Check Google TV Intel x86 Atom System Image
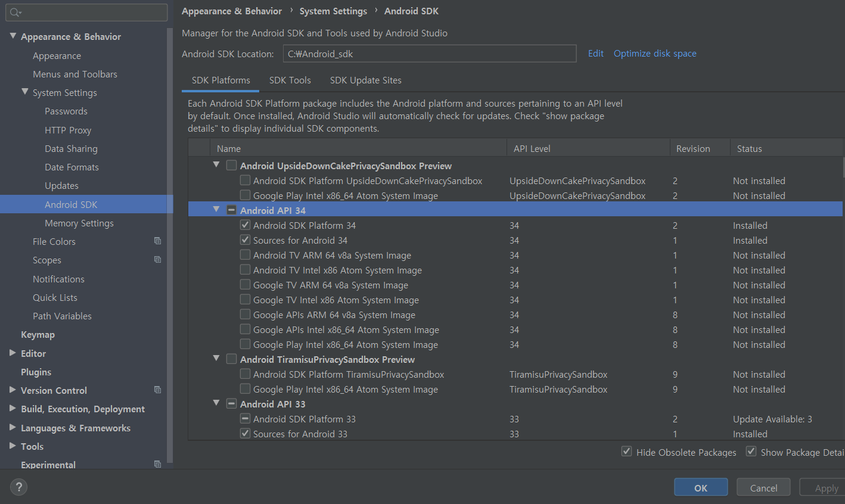845x504 pixels. coord(245,299)
